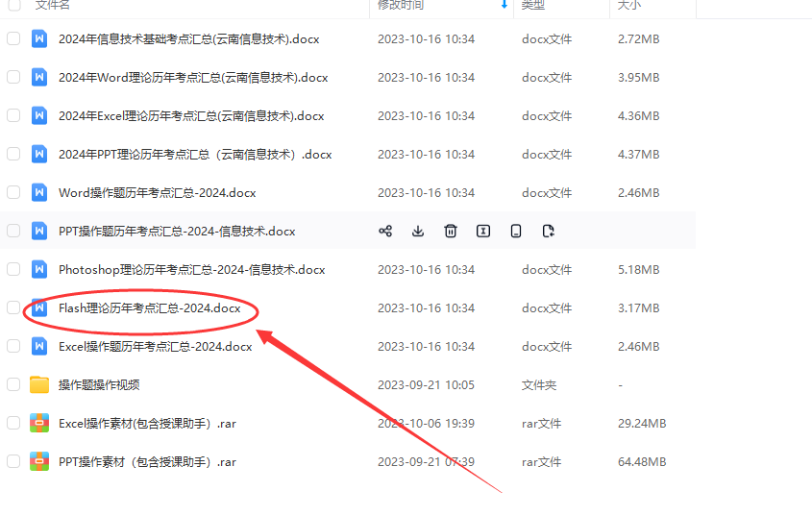Click rar archive icon of Excel操作素材
This screenshot has height=516, width=812.
pos(39,423)
